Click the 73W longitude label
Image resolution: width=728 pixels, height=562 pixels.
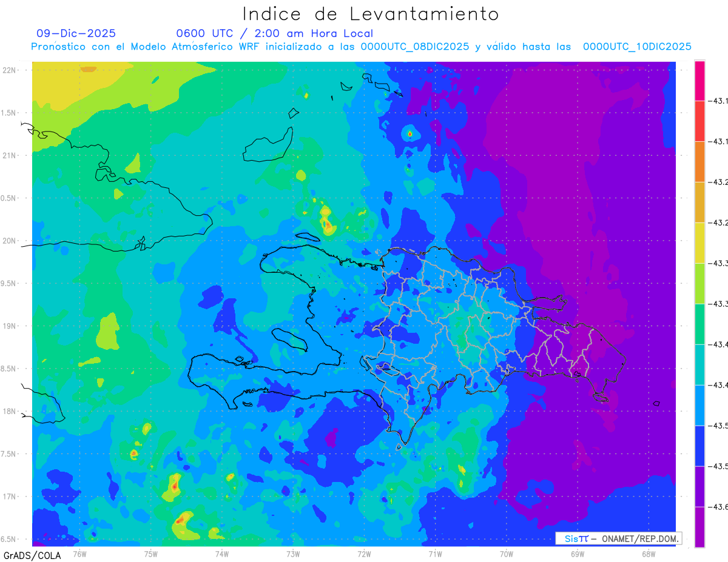click(x=293, y=554)
